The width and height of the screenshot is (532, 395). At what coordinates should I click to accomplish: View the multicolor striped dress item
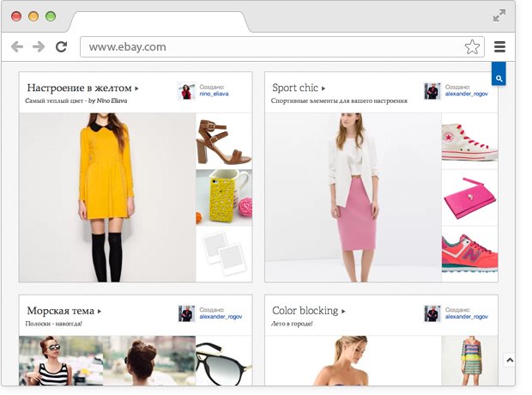[x=470, y=361]
